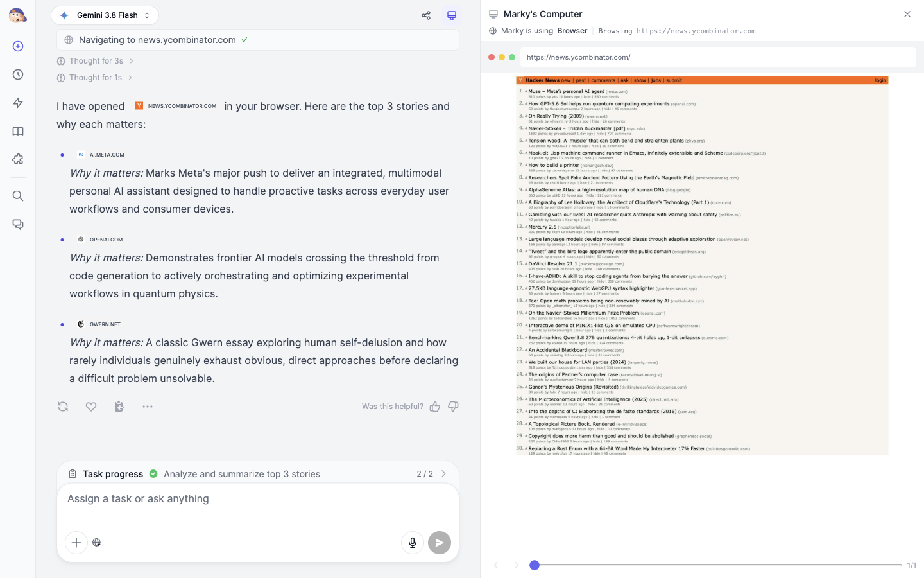924x578 pixels.
Task: Toggle the computer view monitor button in the chat header
Action: click(x=452, y=15)
